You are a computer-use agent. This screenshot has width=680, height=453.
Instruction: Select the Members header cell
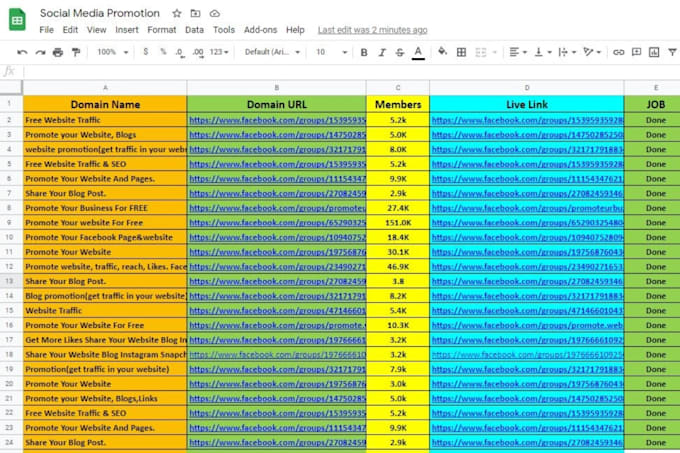pos(398,104)
